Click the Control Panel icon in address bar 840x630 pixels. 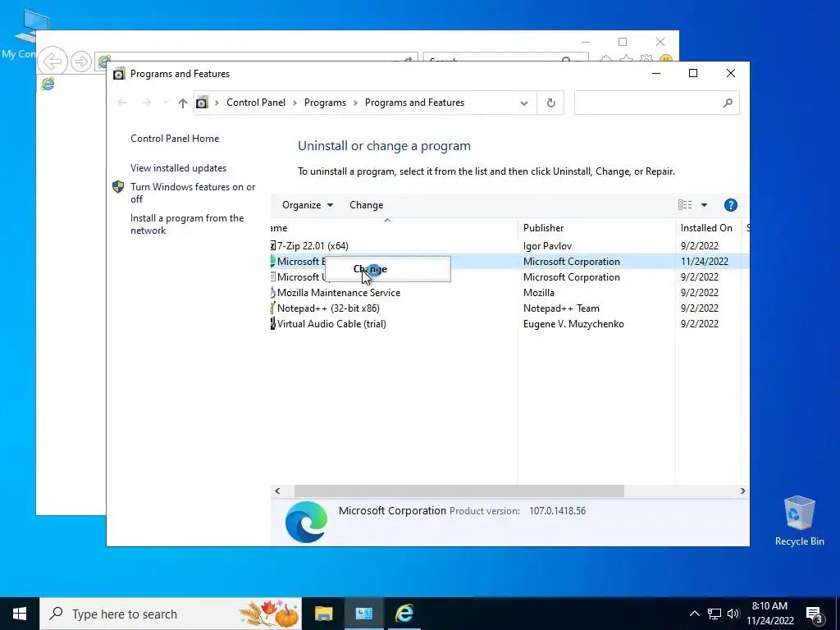[x=202, y=103]
